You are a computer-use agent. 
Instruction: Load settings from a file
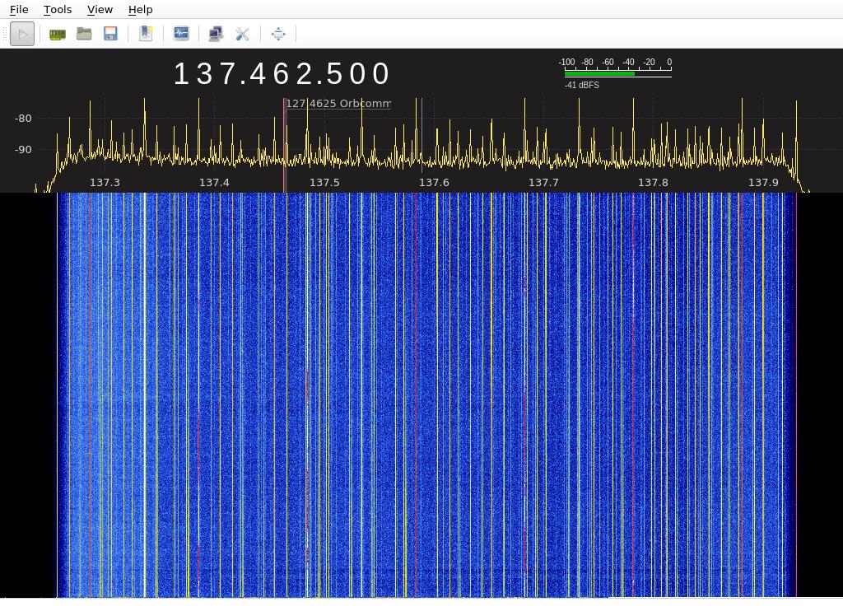(84, 34)
